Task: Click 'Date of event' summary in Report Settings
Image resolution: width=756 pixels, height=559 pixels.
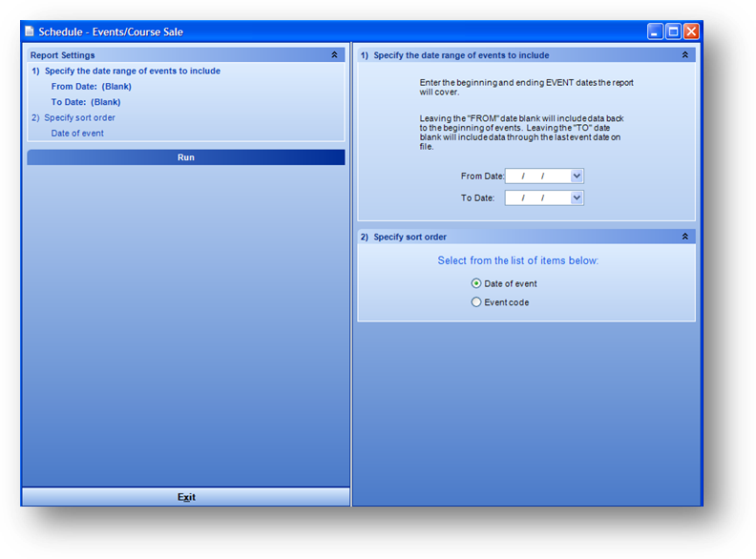Action: click(77, 133)
